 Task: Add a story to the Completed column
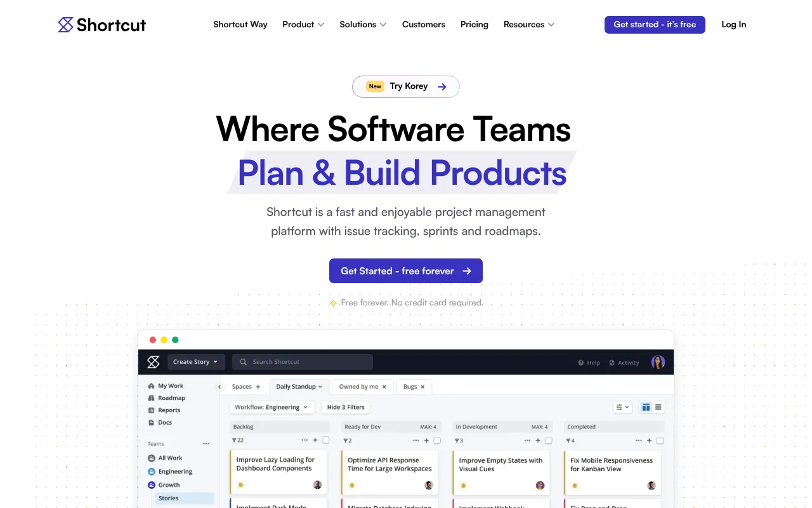click(650, 440)
